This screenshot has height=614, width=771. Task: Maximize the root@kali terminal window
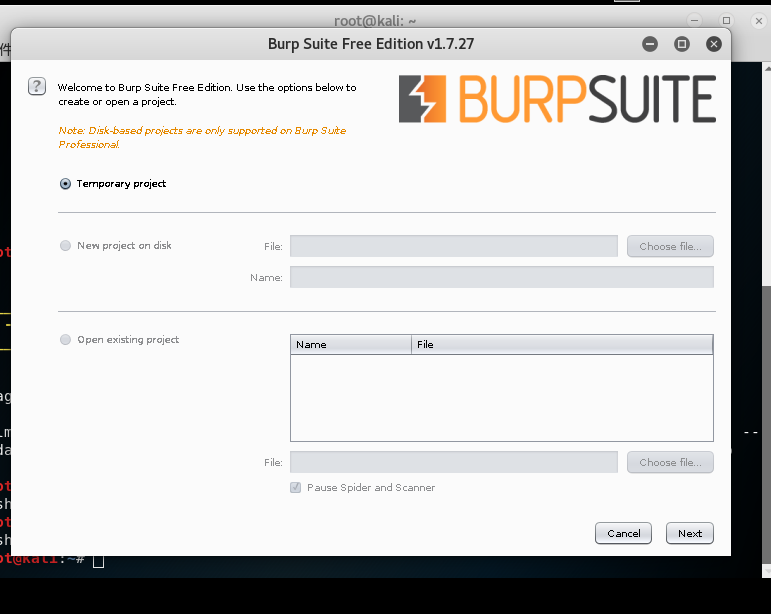726,21
